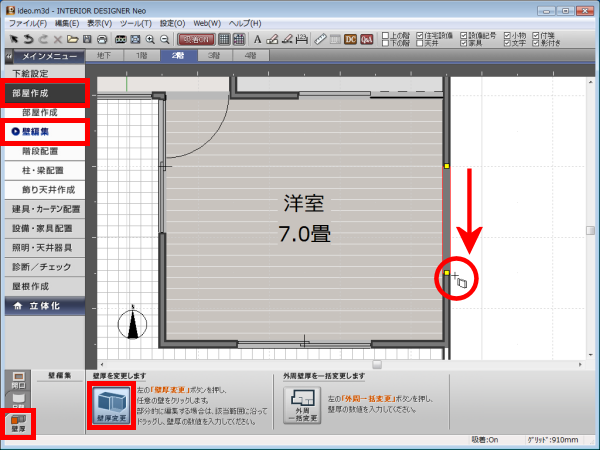Expand the 建具・カーテン配置 section
The width and height of the screenshot is (600, 450).
pos(44,209)
